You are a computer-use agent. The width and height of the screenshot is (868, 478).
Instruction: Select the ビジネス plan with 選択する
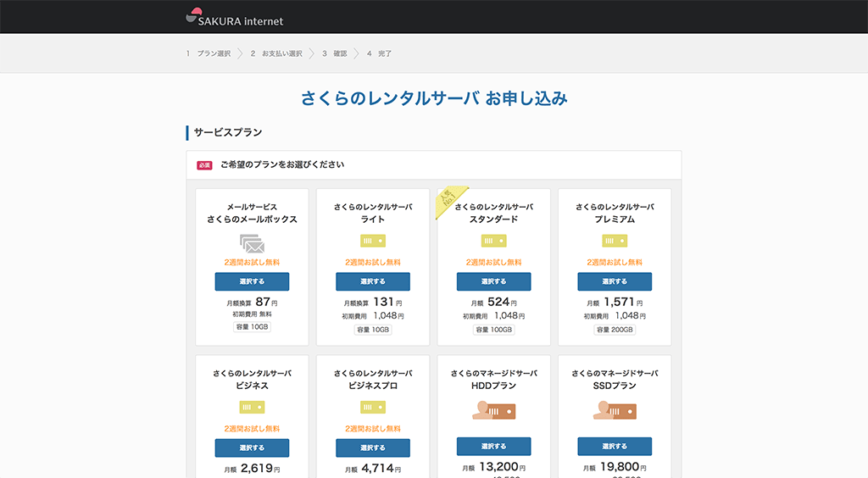[x=252, y=447]
